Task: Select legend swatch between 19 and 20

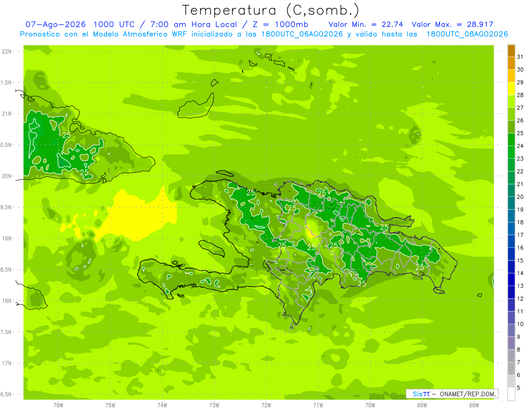Action: (511, 203)
